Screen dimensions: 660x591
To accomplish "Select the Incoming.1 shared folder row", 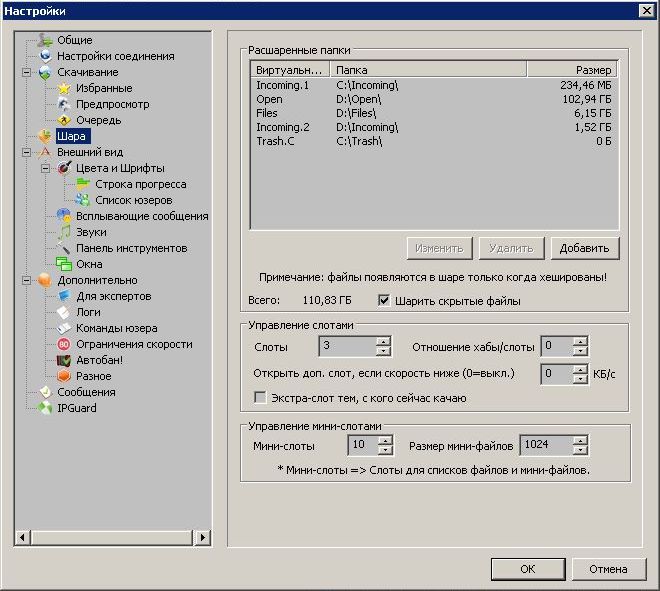I will [434, 85].
